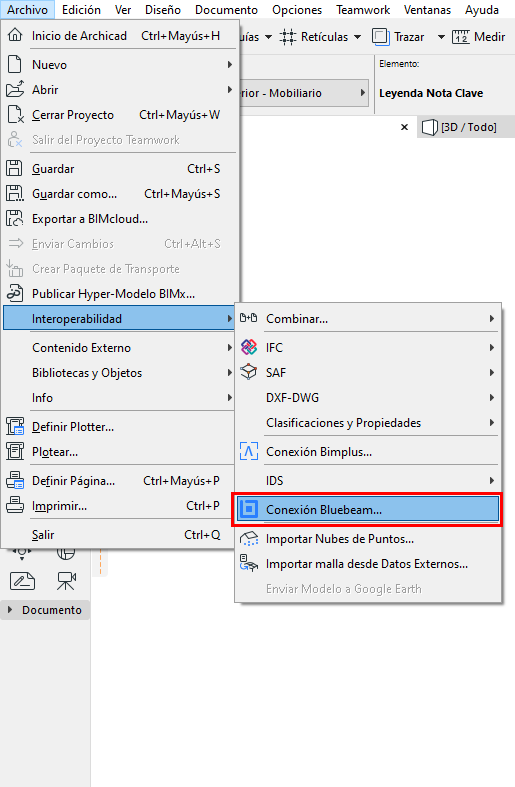Open the Ayuda menu

[x=482, y=10]
